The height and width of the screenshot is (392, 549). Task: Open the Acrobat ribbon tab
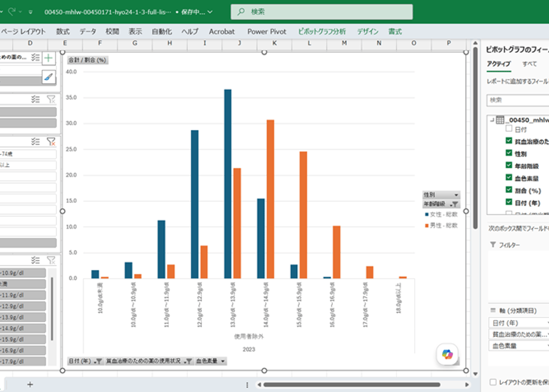click(222, 31)
